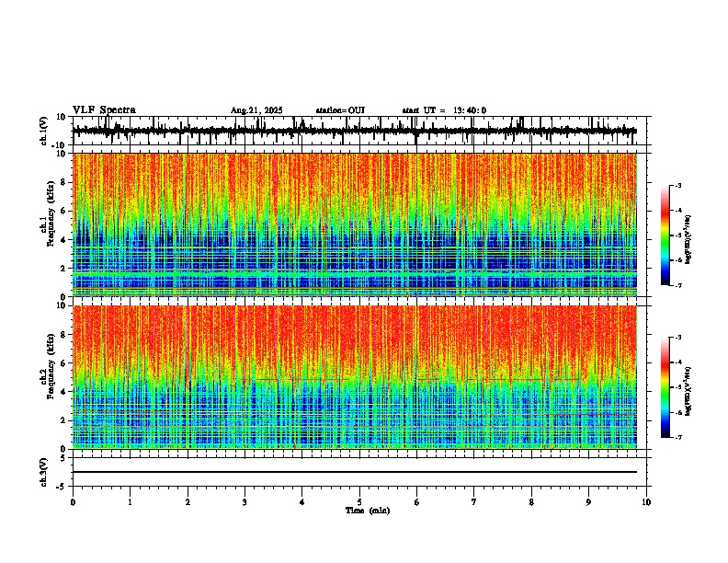Click the "5" tick on ch.3(V) axis
Image resolution: width=728 pixels, height=563 pixels.
[x=64, y=457]
